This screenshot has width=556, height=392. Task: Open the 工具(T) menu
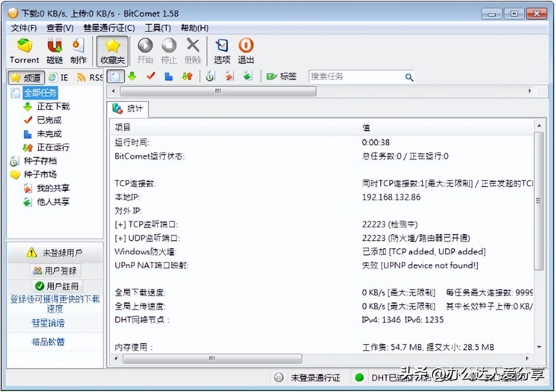(x=157, y=28)
